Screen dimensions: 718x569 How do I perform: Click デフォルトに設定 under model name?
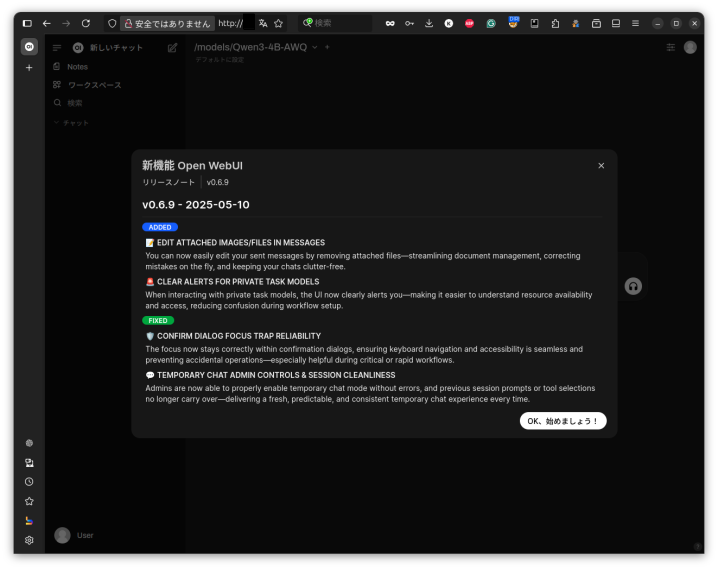(x=219, y=60)
